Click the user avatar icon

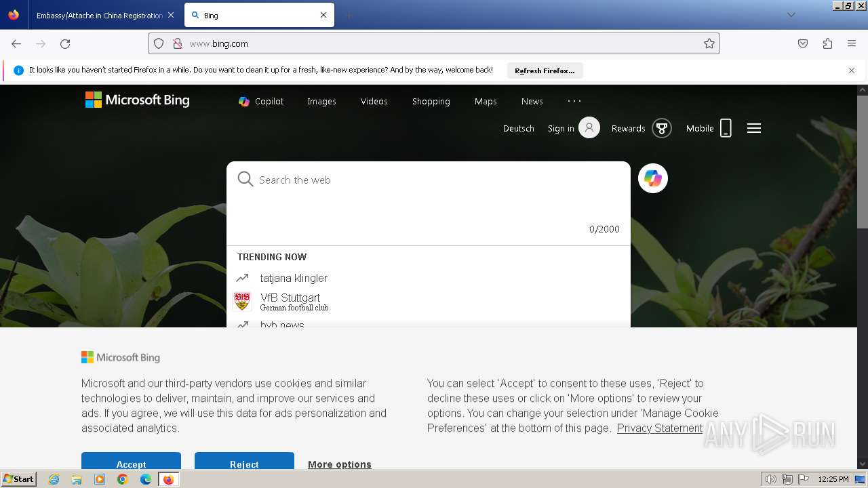[x=589, y=127]
